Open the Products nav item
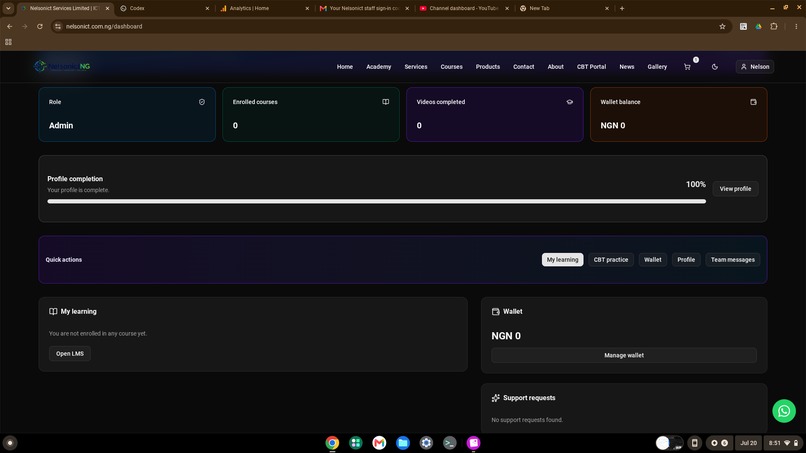The height and width of the screenshot is (453, 806). point(488,67)
